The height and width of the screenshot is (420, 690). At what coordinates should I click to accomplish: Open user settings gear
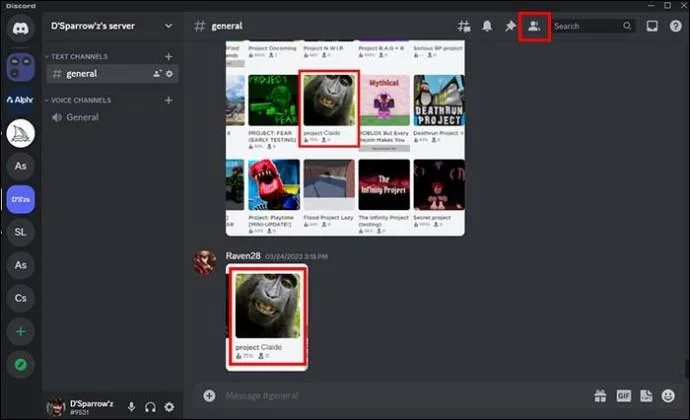pyautogui.click(x=169, y=407)
